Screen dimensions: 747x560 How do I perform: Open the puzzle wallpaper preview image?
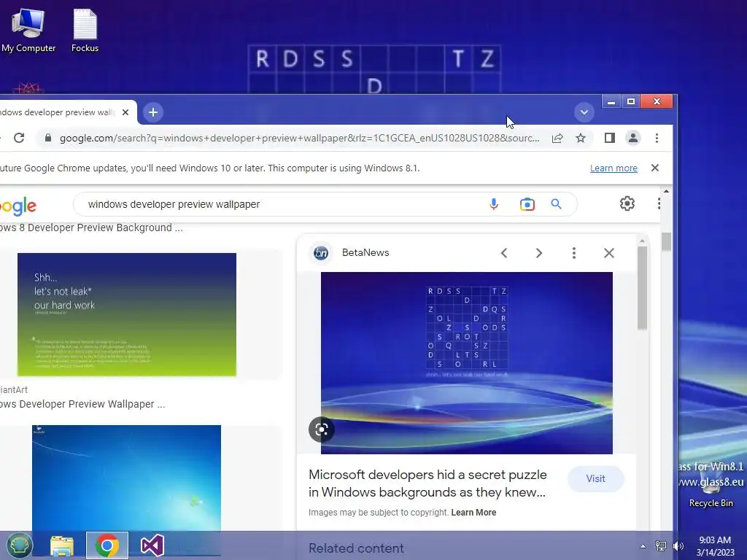[x=466, y=363]
